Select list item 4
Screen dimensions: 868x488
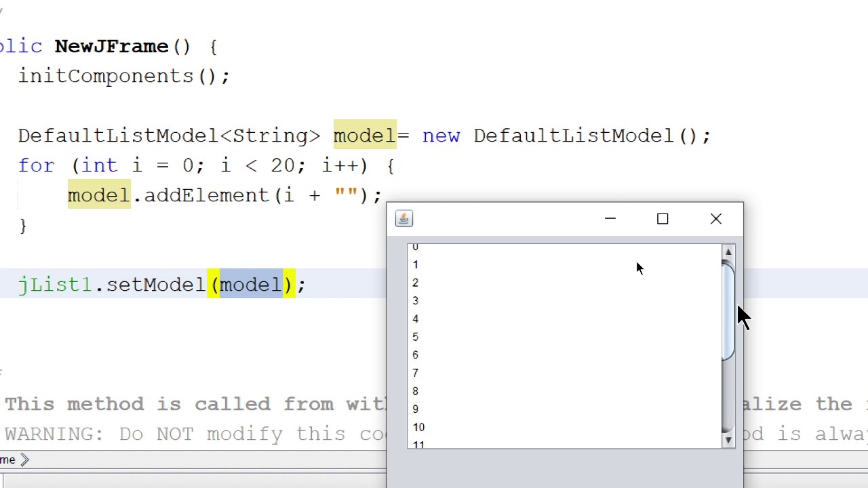pos(564,319)
